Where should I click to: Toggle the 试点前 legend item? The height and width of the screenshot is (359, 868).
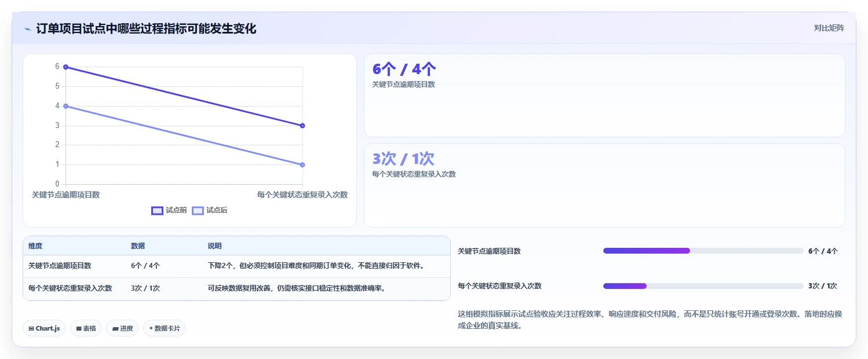click(169, 210)
